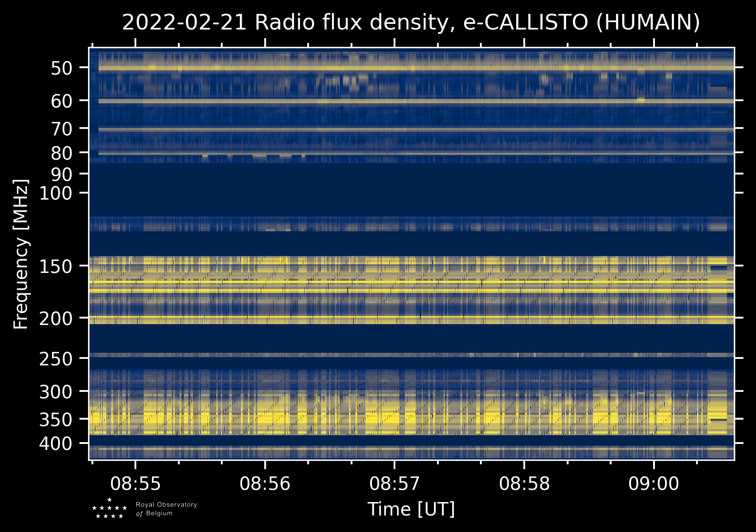Select the 250 MHz frequency tick label
This screenshot has height=532, width=756.
coord(56,358)
